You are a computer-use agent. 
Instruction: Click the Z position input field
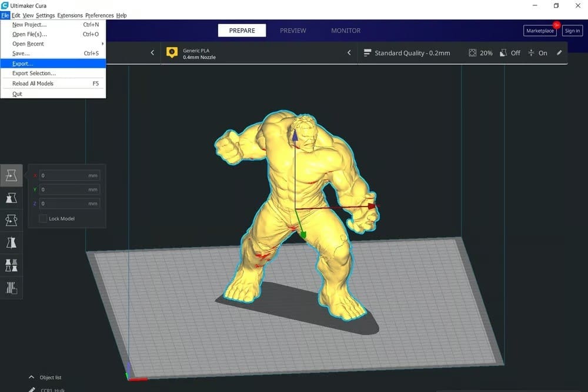click(69, 204)
